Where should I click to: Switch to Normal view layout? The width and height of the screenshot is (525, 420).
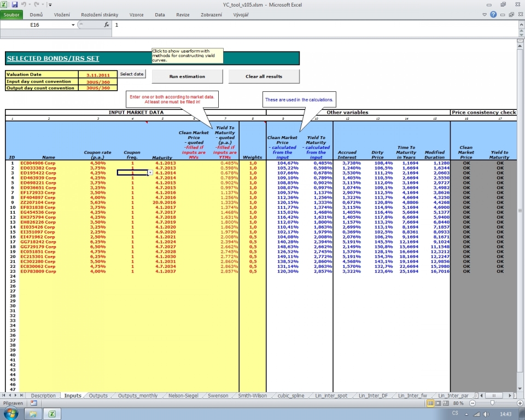(x=430, y=403)
